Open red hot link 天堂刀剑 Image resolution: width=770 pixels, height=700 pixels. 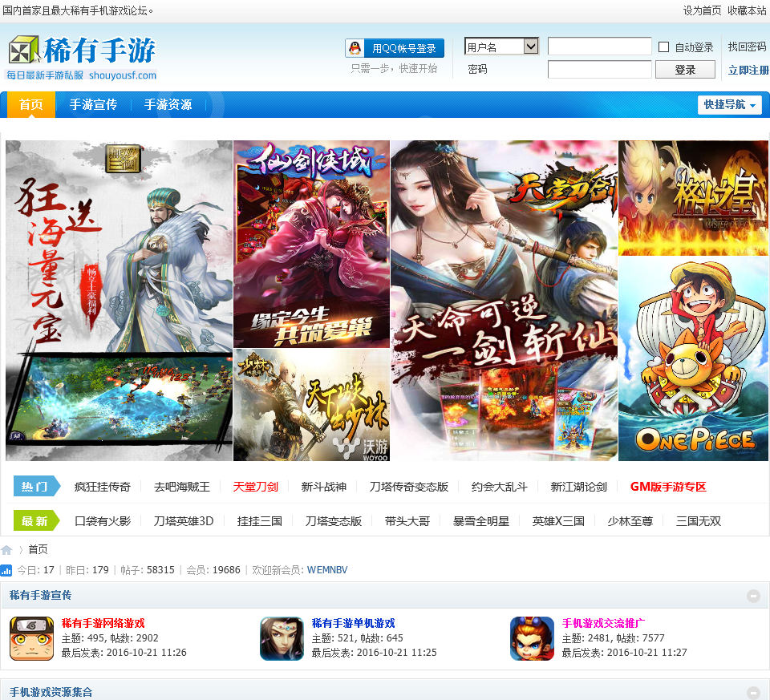255,487
